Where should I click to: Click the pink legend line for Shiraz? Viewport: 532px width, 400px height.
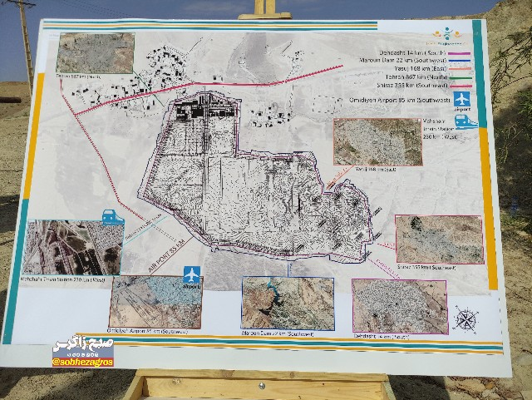pos(461,86)
